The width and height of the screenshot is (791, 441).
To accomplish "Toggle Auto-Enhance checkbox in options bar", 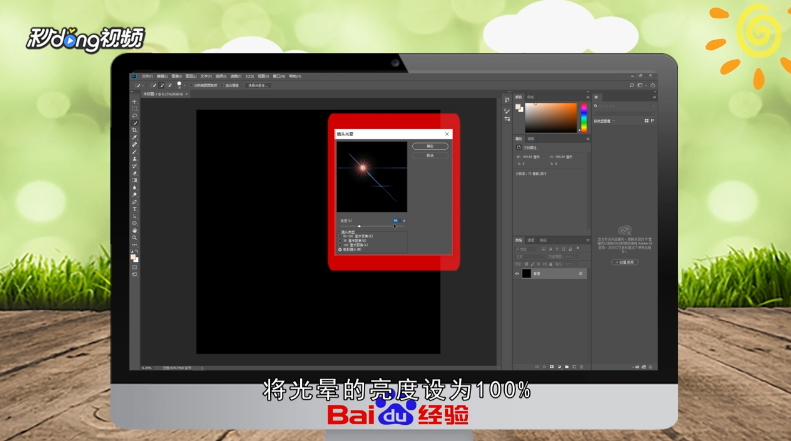I will coord(222,85).
